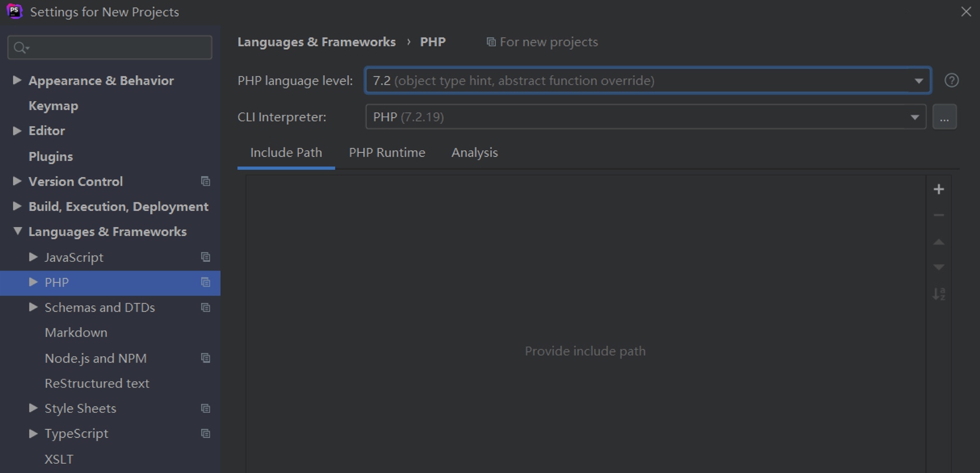This screenshot has width=980, height=473.
Task: Expand the JavaScript node
Action: [x=34, y=257]
